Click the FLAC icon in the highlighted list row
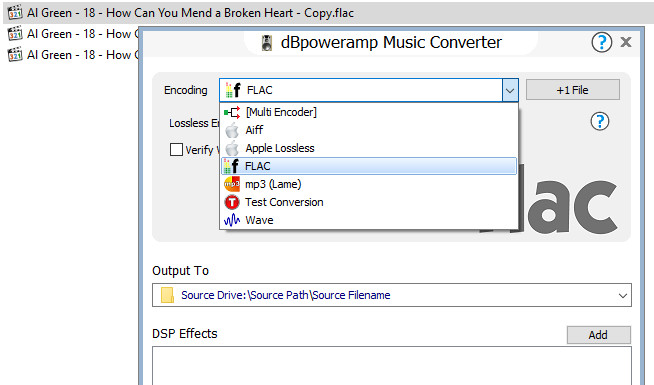654x385 pixels. [x=231, y=166]
